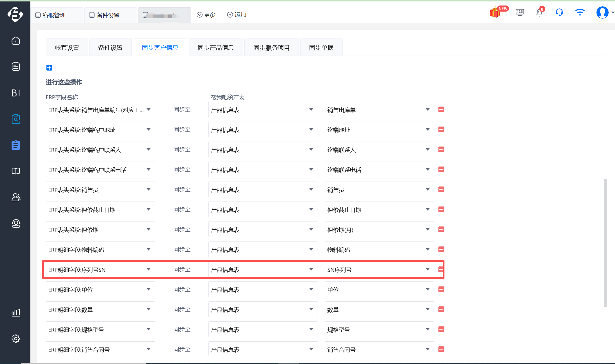Open the SN序列号 target field dropdown

tap(427, 269)
